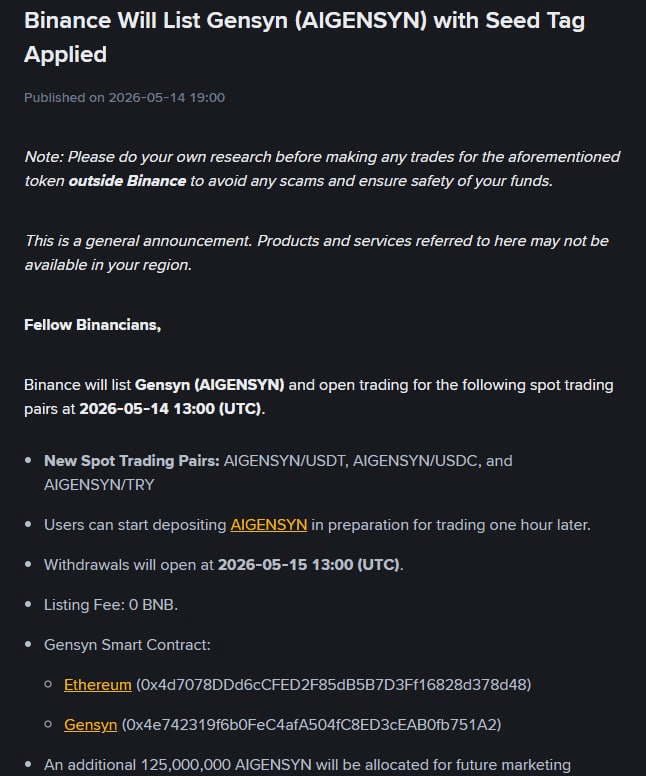Open the AIGENSYN deposit link
The width and height of the screenshot is (646, 776).
coord(269,525)
